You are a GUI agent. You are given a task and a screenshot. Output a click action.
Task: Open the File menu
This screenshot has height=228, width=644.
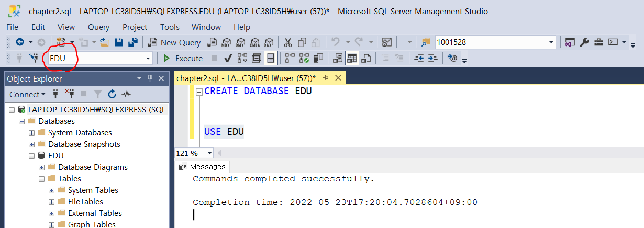coord(12,27)
